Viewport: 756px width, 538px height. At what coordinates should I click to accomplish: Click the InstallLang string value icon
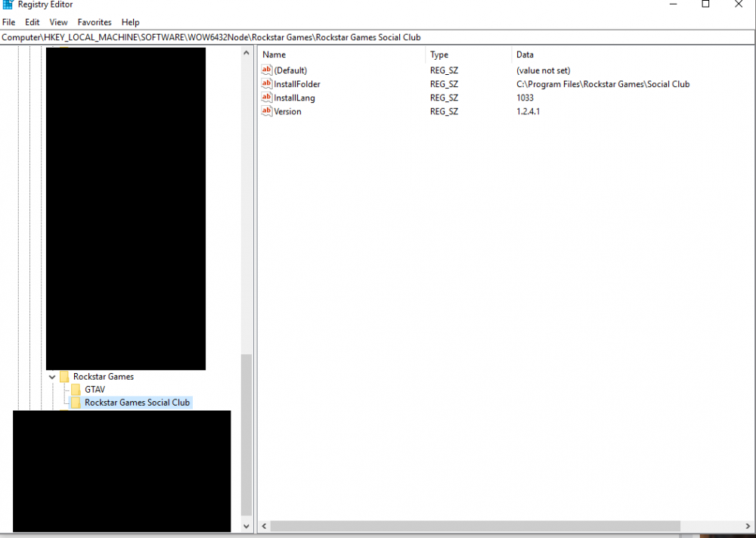(x=267, y=98)
